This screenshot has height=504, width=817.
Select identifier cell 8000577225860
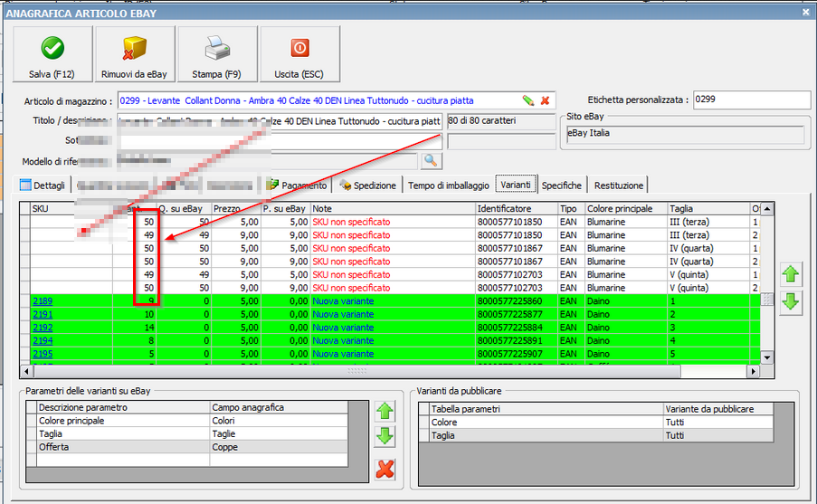pyautogui.click(x=517, y=300)
